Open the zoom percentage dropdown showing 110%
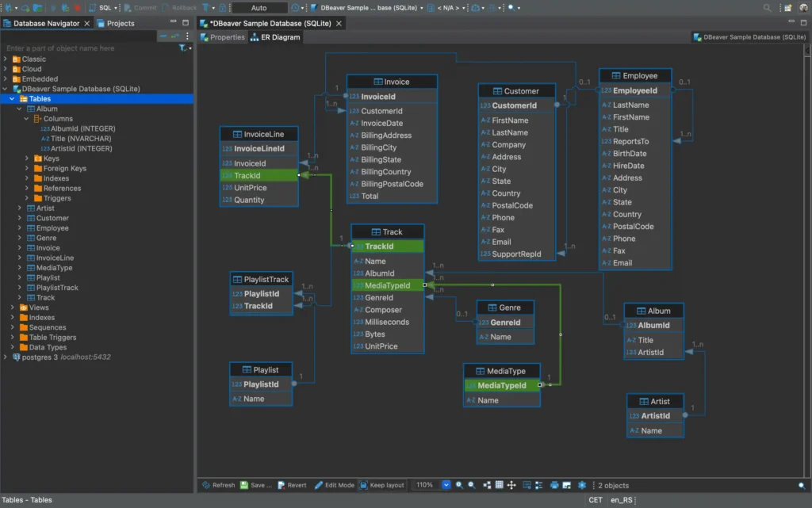 click(x=447, y=485)
